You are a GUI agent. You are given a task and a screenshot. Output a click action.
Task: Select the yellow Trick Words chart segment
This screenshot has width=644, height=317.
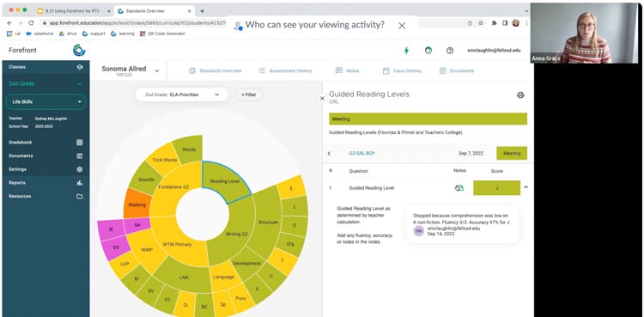tap(164, 160)
